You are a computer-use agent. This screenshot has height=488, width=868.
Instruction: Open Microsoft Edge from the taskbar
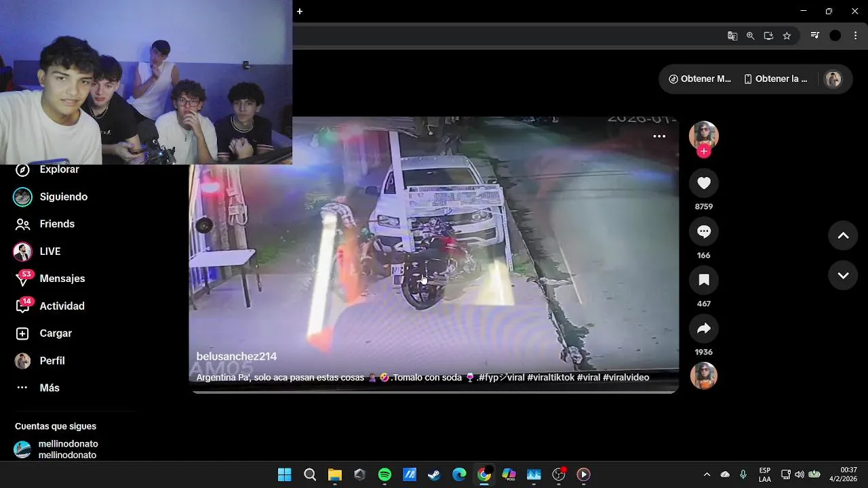click(459, 474)
